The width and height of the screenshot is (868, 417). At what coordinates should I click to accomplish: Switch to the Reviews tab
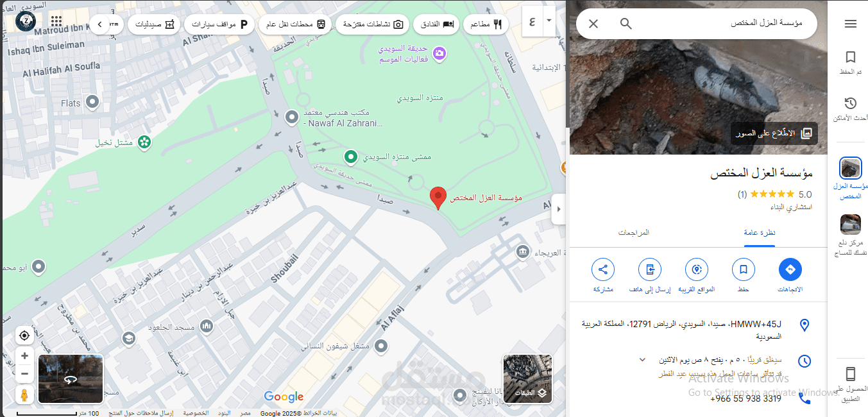(634, 232)
